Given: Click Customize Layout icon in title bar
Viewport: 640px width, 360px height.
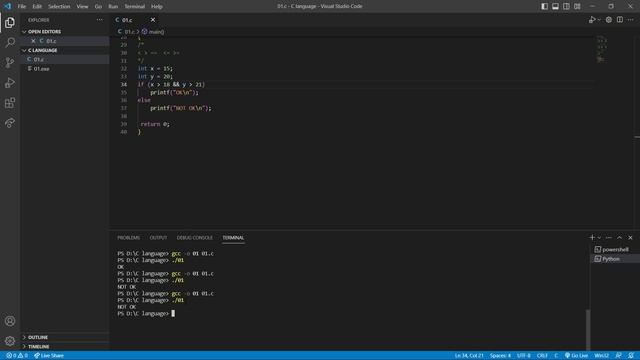Looking at the screenshot, I should tap(577, 6).
